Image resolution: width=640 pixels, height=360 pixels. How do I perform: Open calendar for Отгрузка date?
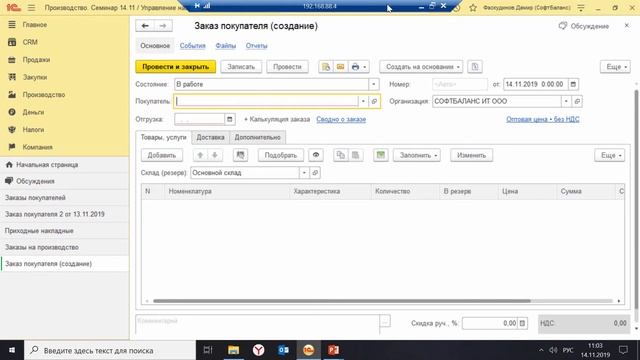(230, 119)
